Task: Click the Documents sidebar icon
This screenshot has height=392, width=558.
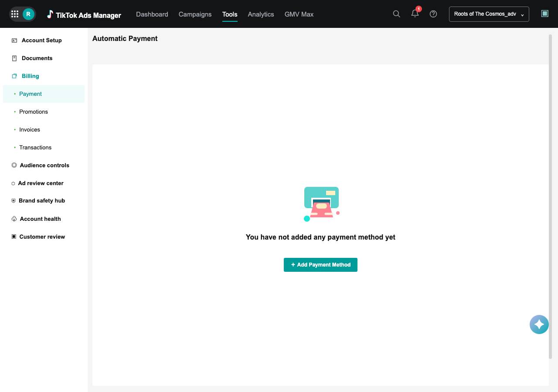Action: coord(14,58)
